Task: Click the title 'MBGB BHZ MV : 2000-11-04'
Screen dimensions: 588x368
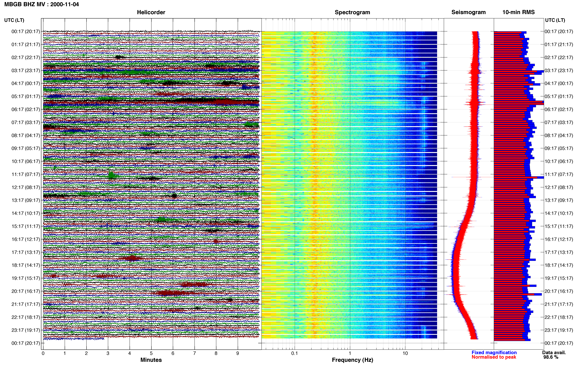Action: click(x=42, y=4)
